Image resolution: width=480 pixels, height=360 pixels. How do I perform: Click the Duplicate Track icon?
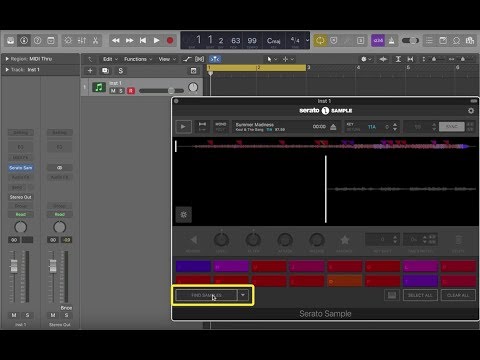pos(105,71)
